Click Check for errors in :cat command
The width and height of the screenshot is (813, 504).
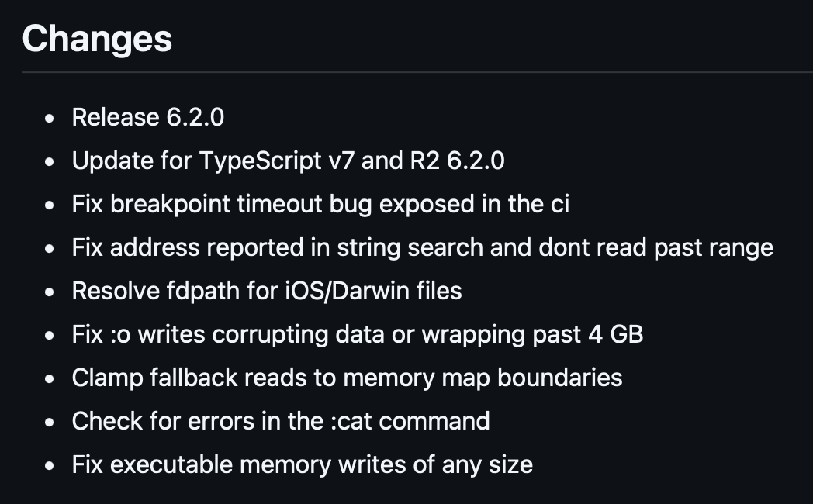click(x=281, y=421)
